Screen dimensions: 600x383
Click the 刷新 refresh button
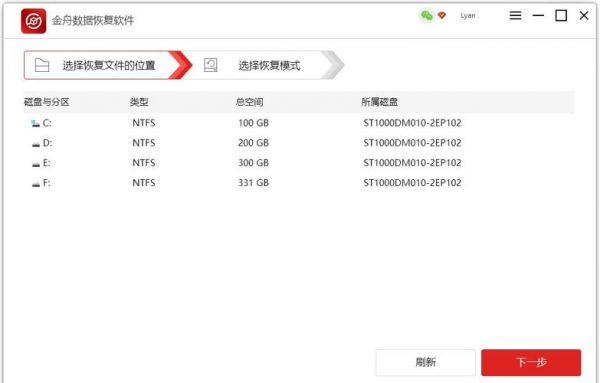[x=426, y=362]
